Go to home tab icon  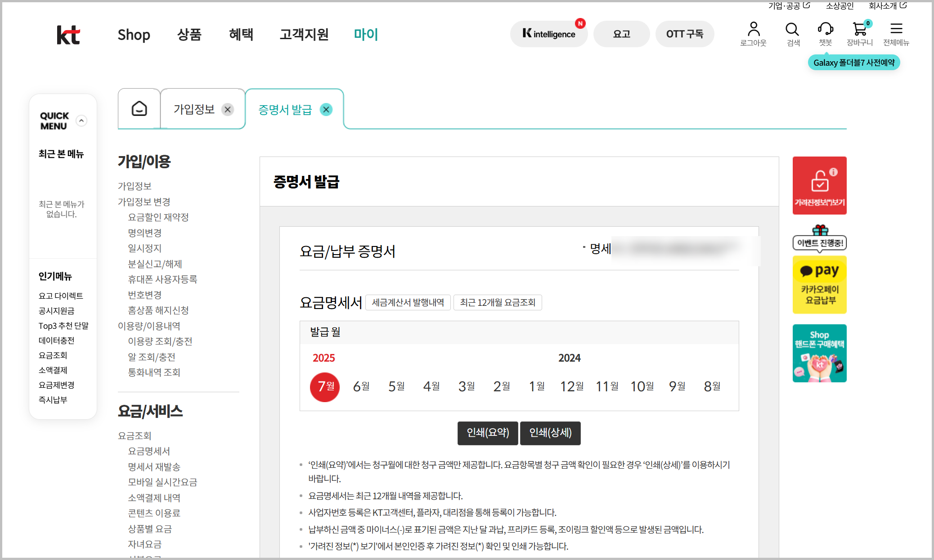tap(139, 109)
